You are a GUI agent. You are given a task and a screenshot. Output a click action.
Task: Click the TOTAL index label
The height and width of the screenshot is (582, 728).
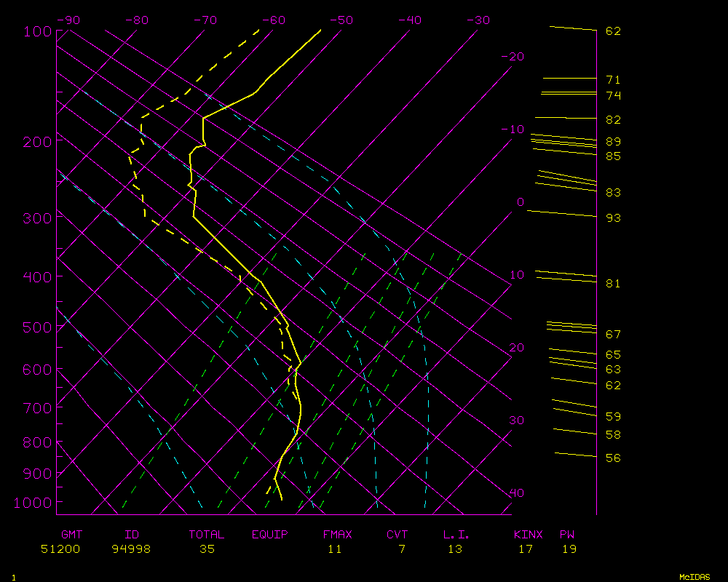[x=206, y=535]
